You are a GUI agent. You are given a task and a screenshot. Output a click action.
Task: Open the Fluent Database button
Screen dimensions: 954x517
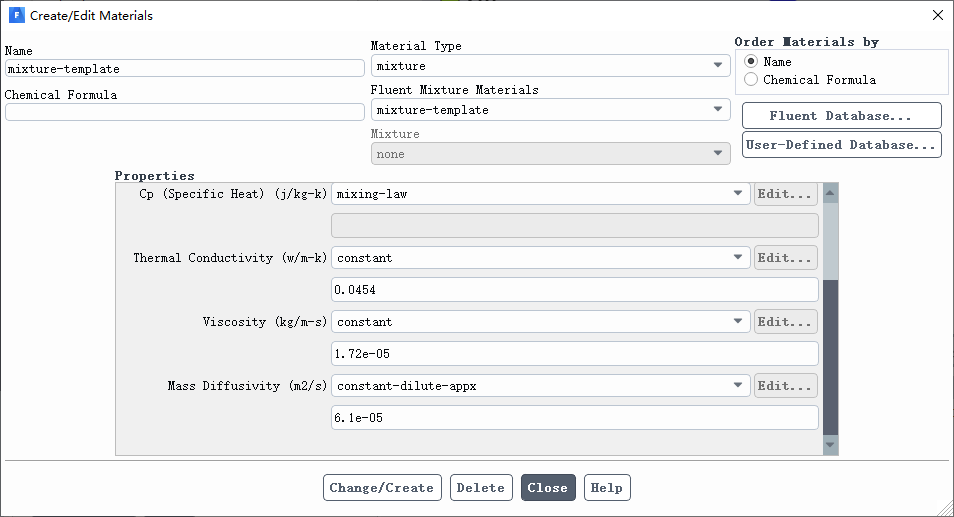[x=841, y=116]
